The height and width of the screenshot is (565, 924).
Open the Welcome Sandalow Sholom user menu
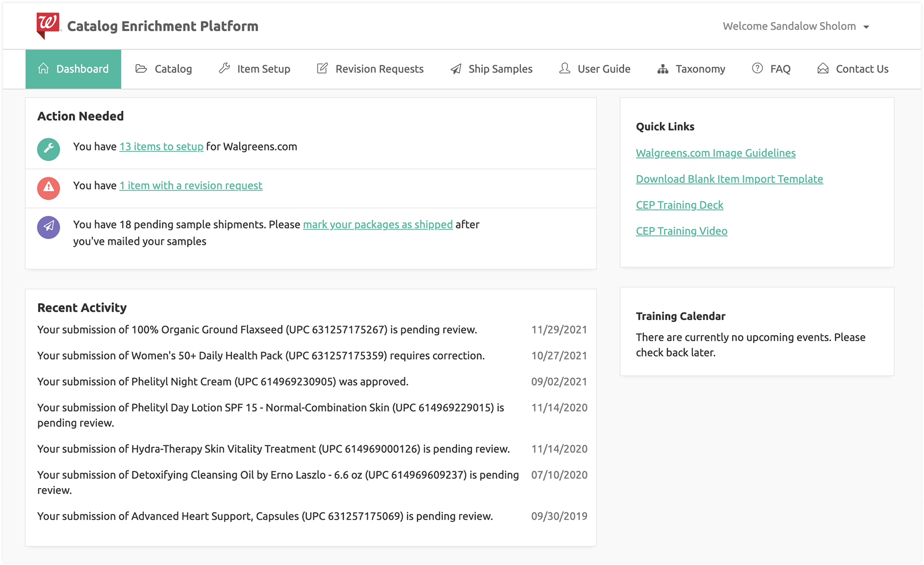789,26
